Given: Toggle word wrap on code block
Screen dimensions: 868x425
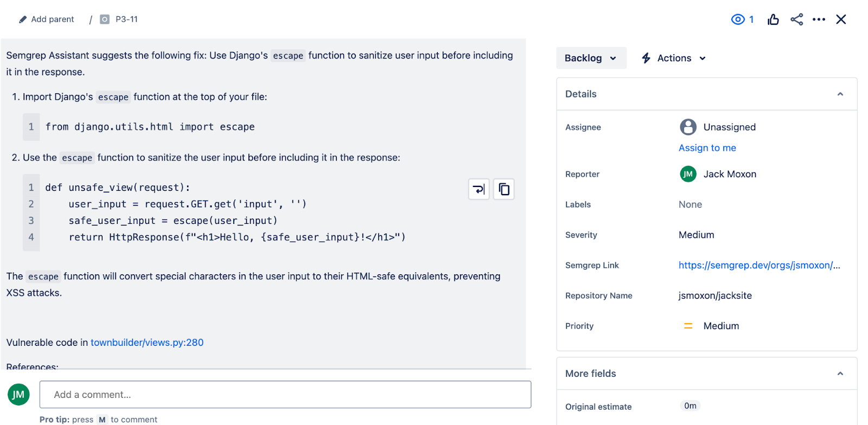Looking at the screenshot, I should (478, 189).
